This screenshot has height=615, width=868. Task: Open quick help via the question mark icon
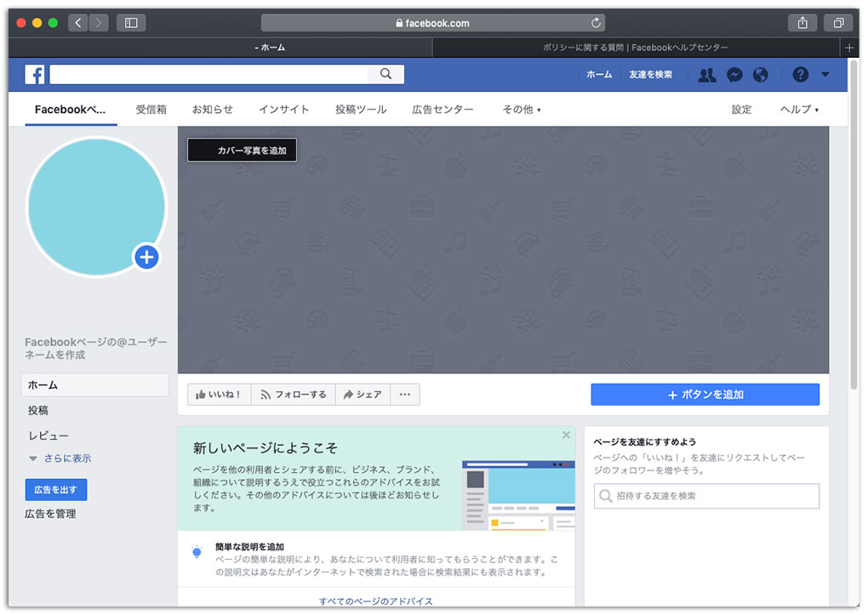pos(800,75)
